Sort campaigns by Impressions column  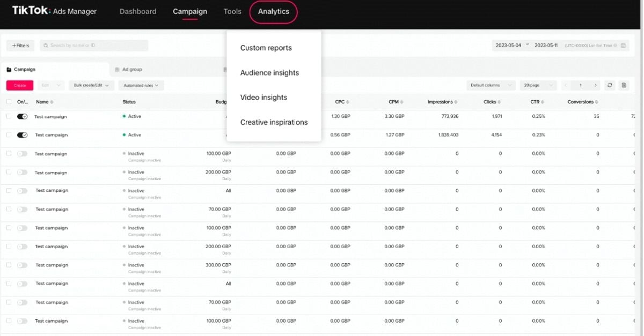pyautogui.click(x=441, y=101)
